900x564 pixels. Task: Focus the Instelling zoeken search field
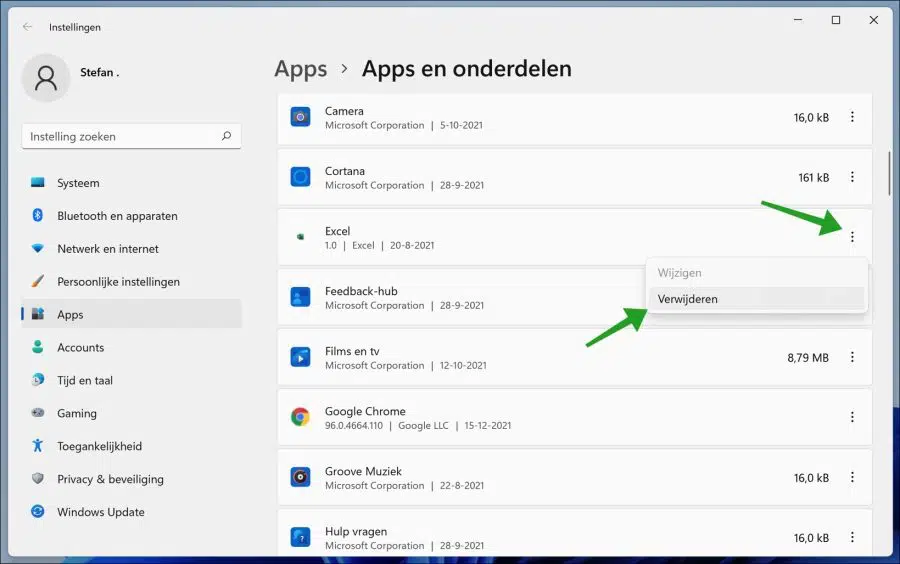tap(131, 137)
